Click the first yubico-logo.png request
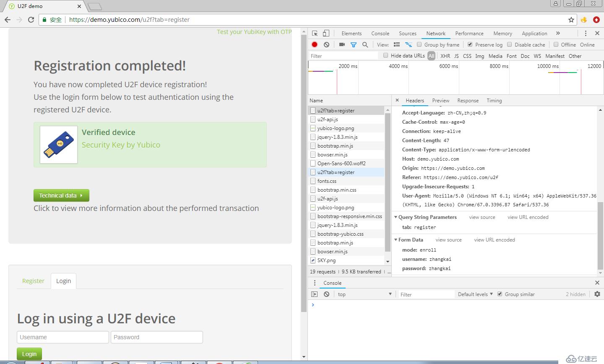Viewport: 604px width, 364px height. point(346,128)
